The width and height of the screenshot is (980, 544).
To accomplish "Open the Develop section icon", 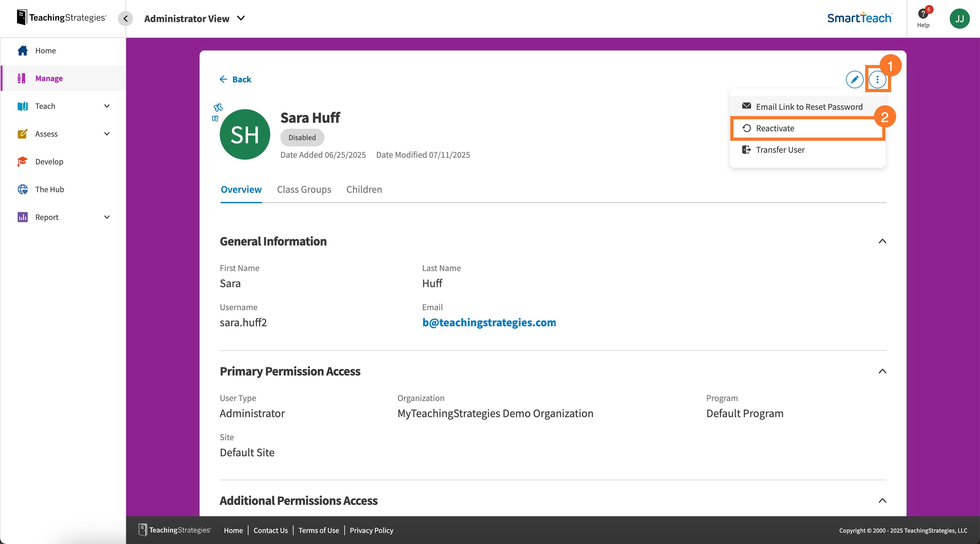I will click(22, 162).
